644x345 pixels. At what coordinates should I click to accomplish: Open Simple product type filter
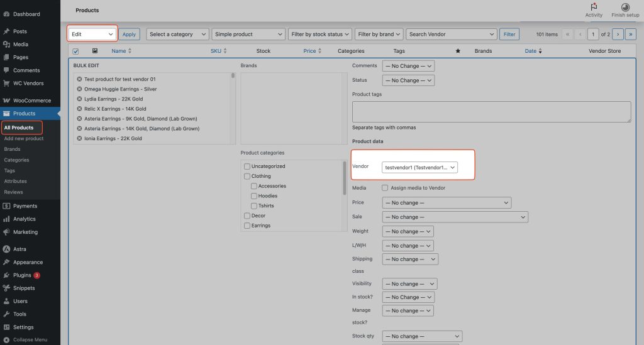(x=248, y=34)
